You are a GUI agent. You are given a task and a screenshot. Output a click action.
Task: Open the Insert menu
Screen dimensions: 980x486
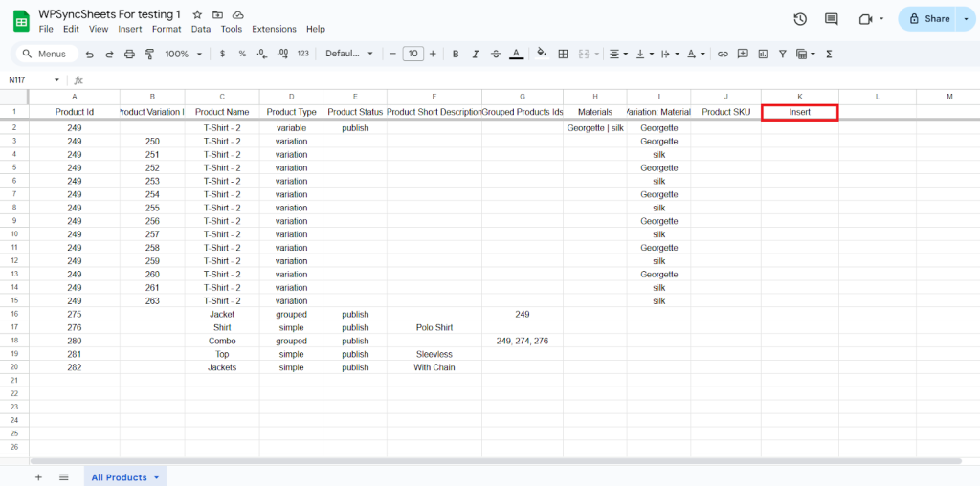tap(130, 29)
